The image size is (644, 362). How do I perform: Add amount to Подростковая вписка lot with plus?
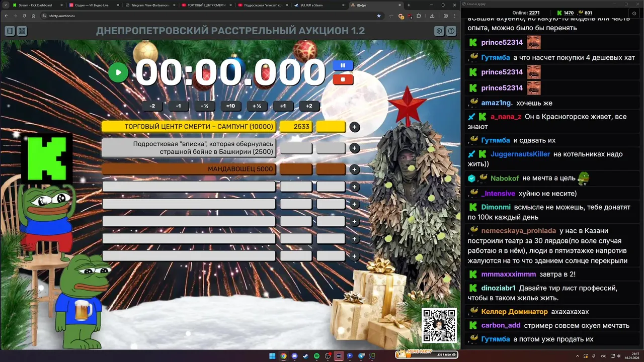[354, 148]
